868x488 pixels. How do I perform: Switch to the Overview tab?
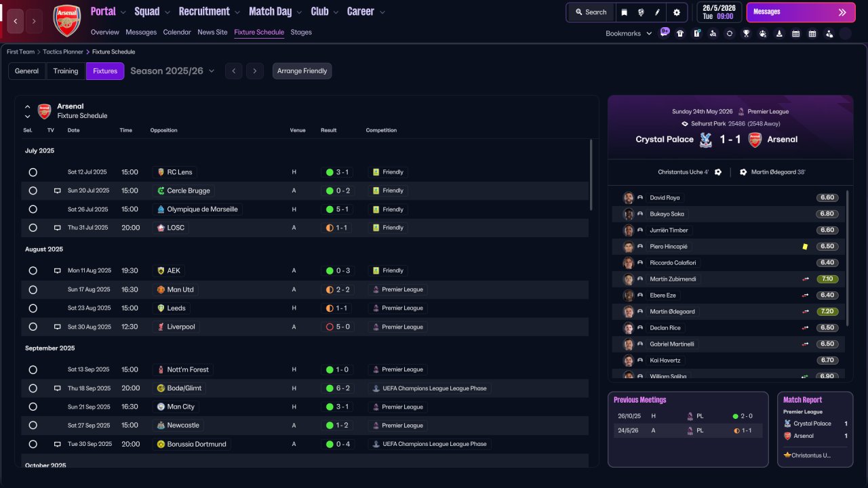point(104,32)
